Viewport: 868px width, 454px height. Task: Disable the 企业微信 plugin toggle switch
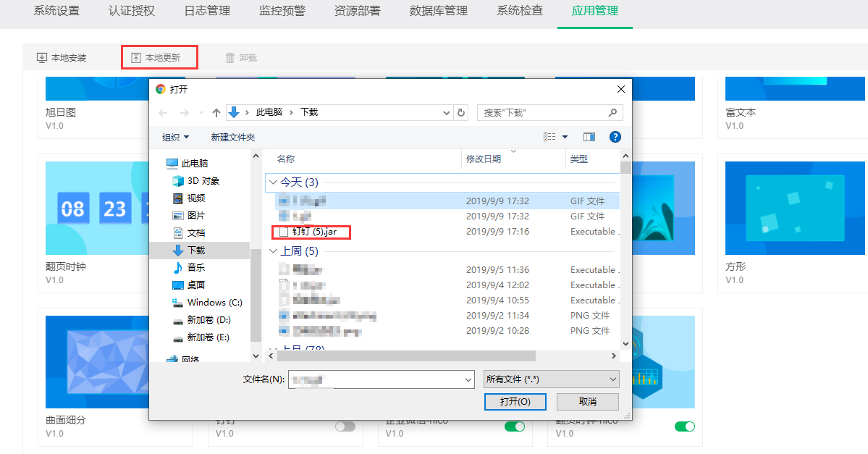click(515, 426)
